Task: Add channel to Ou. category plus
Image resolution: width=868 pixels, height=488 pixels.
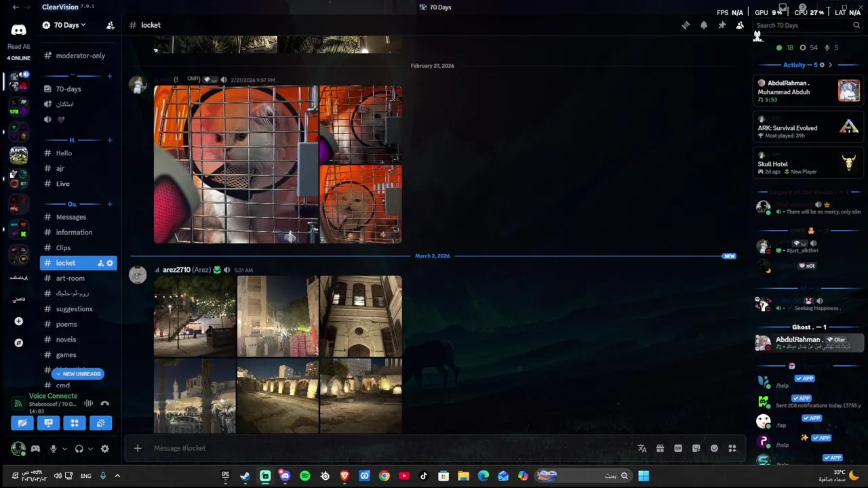Action: pyautogui.click(x=110, y=204)
